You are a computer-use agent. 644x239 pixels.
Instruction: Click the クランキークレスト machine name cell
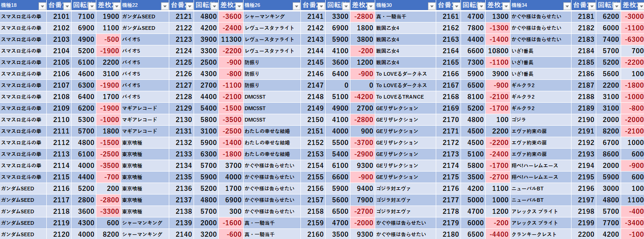[541, 234]
